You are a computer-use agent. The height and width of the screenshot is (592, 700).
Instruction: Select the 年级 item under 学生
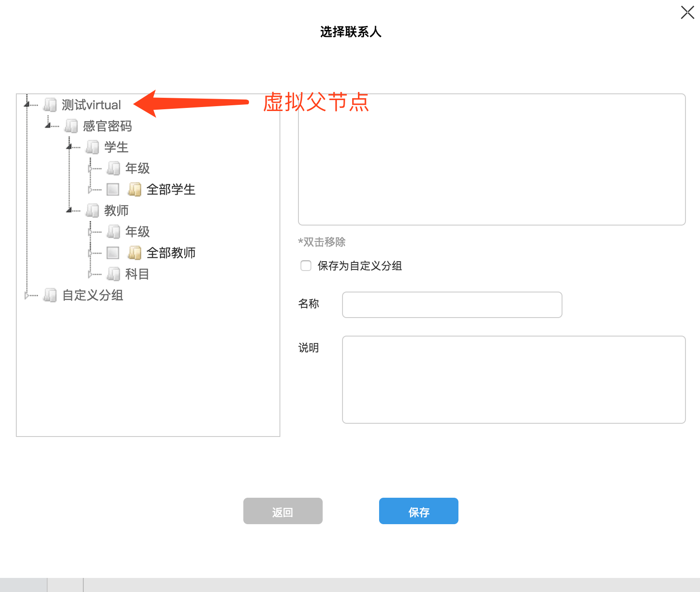(137, 168)
